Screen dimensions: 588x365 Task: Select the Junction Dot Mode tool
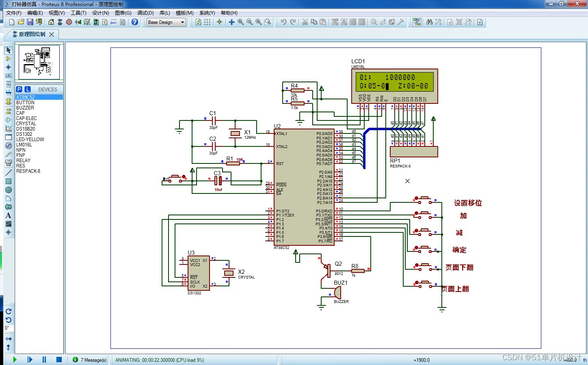(9, 67)
